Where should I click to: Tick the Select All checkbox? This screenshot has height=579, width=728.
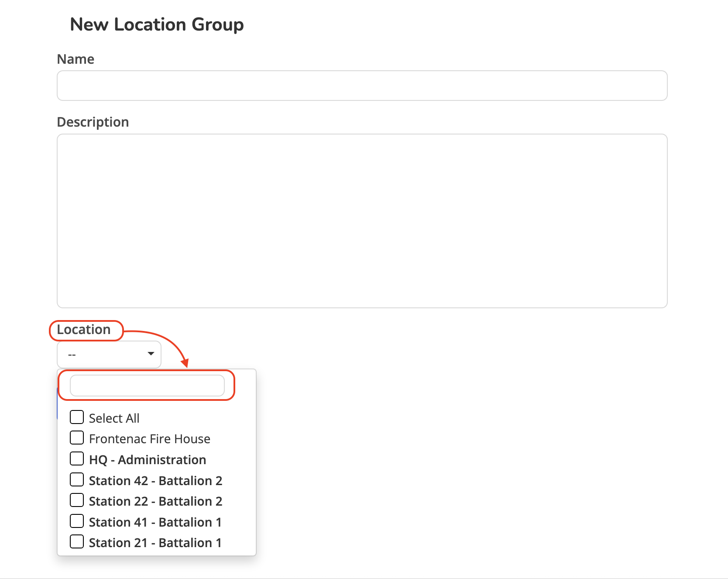(77, 417)
